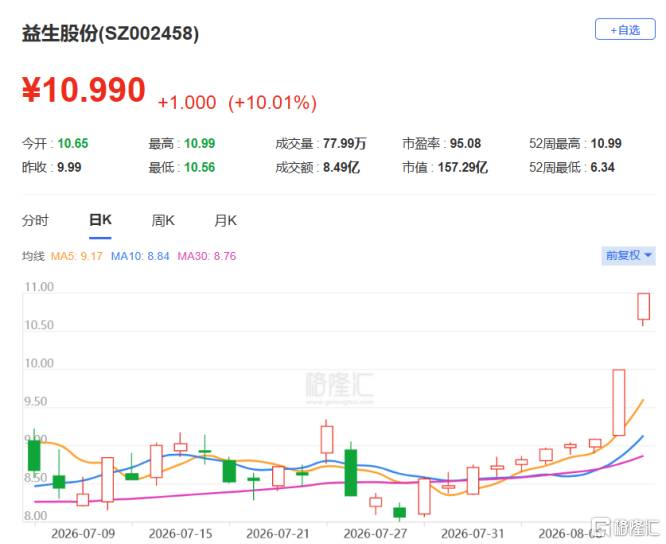
Task: Click the 成交额 value 8.49亿
Action: 341,167
